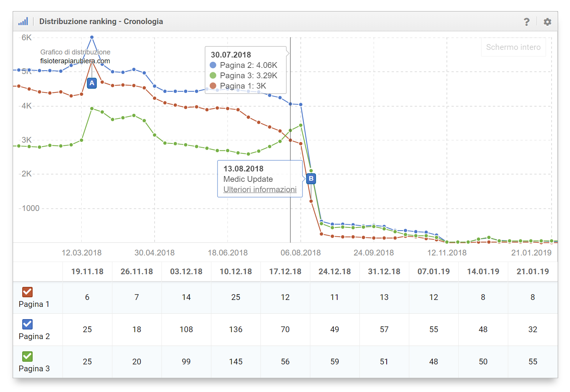Viewport: 570px width, 392px height.
Task: Click the bar chart icon beside the title
Action: [x=23, y=21]
